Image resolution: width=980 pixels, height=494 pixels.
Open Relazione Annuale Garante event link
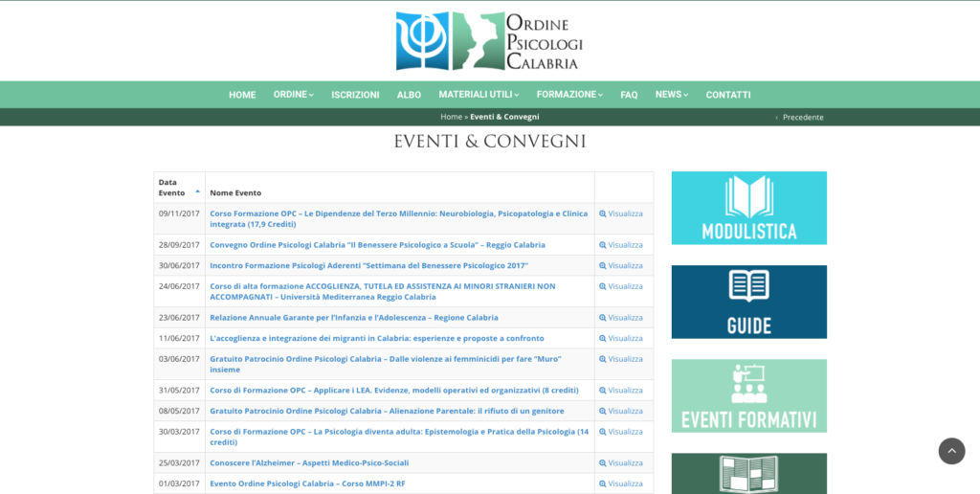[x=354, y=318]
